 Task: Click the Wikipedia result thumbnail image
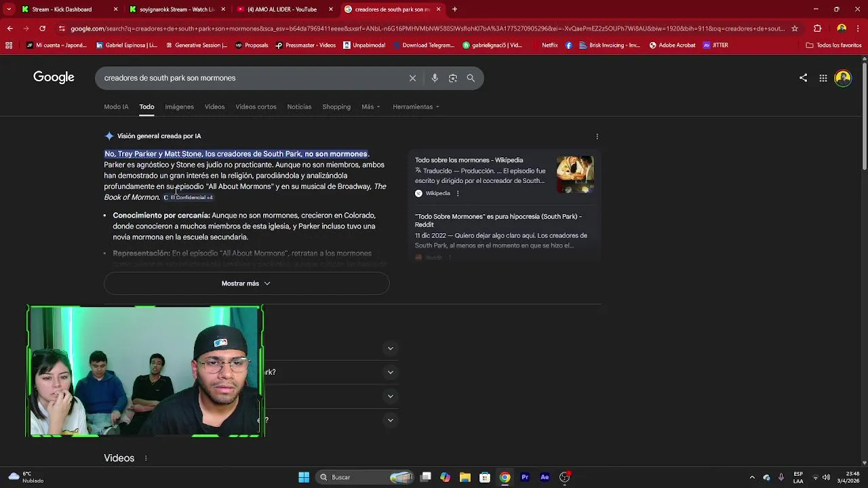pos(575,175)
